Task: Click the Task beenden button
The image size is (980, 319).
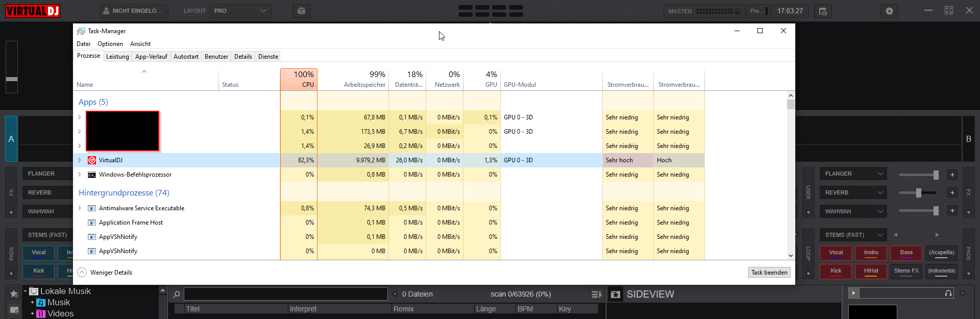Action: [x=769, y=273]
